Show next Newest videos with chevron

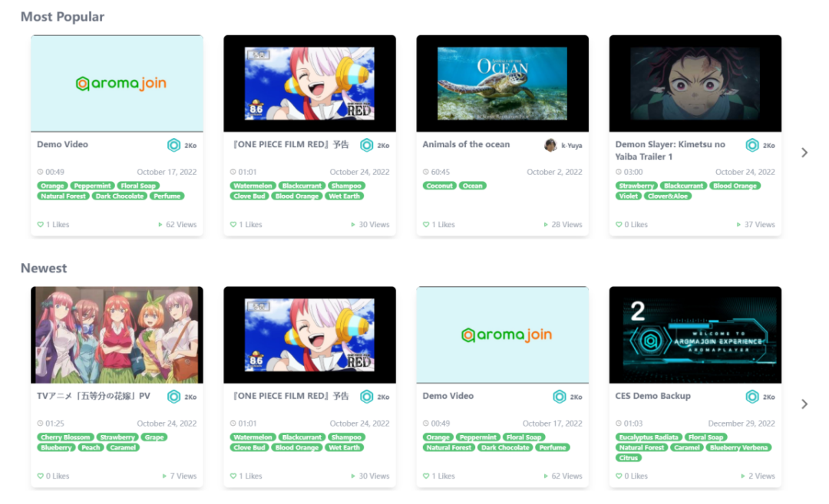804,404
